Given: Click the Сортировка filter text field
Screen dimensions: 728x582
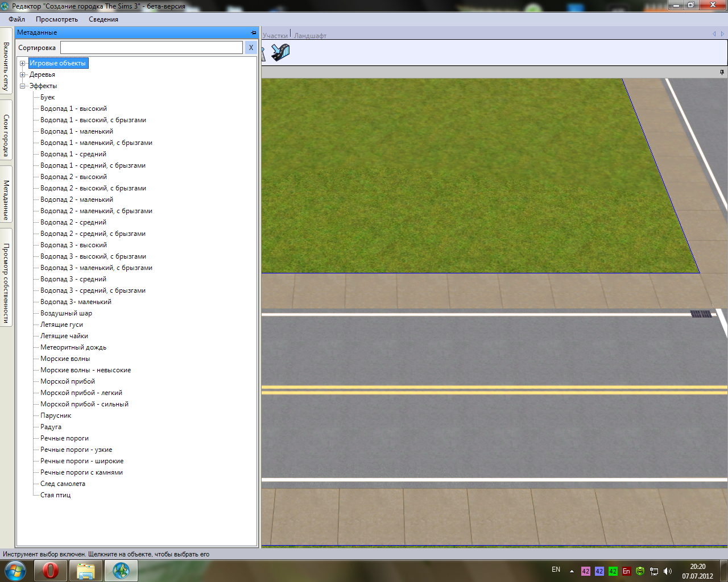Looking at the screenshot, I should [151, 48].
